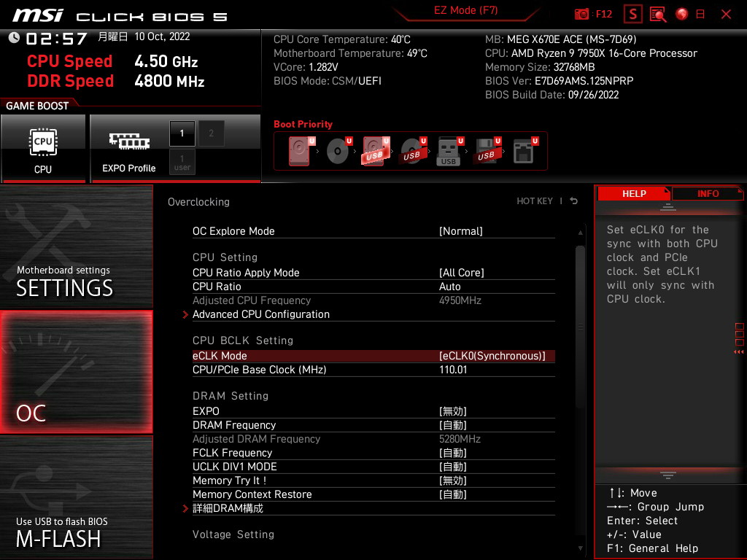Screen dimensions: 747x560
Task: Open the HOT KEY list
Action: coord(535,201)
